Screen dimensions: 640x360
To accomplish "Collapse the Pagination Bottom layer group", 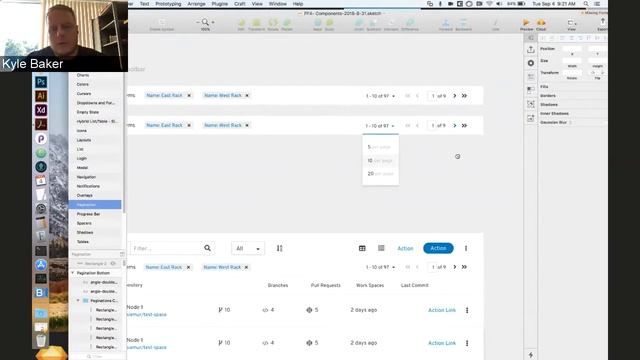I will [73, 273].
